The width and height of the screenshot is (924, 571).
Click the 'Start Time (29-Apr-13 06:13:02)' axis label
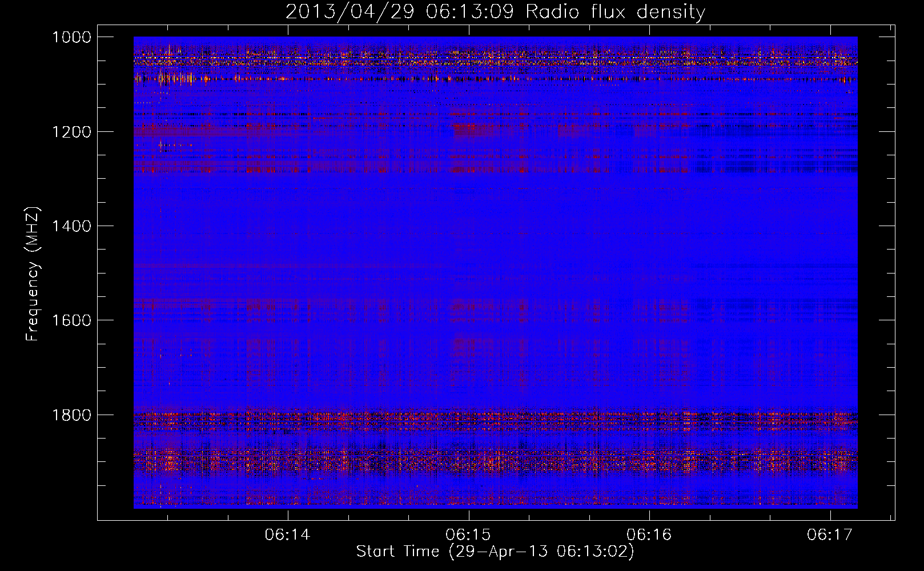point(495,552)
